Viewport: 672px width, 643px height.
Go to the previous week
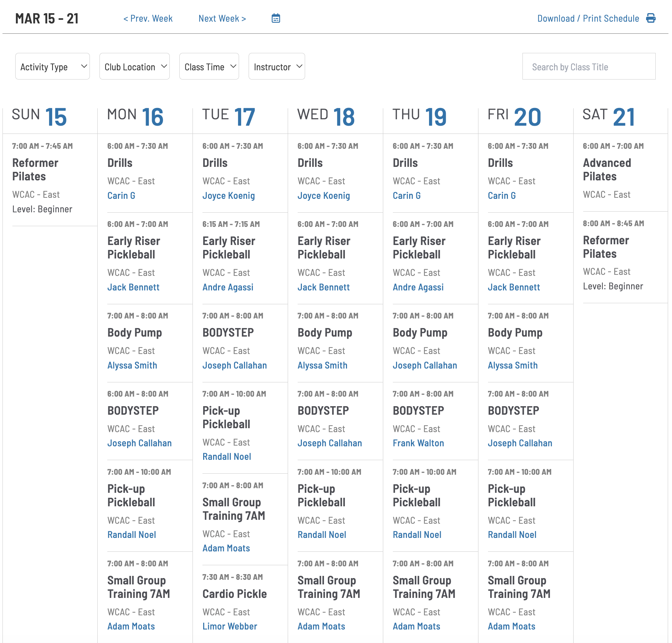coord(148,18)
